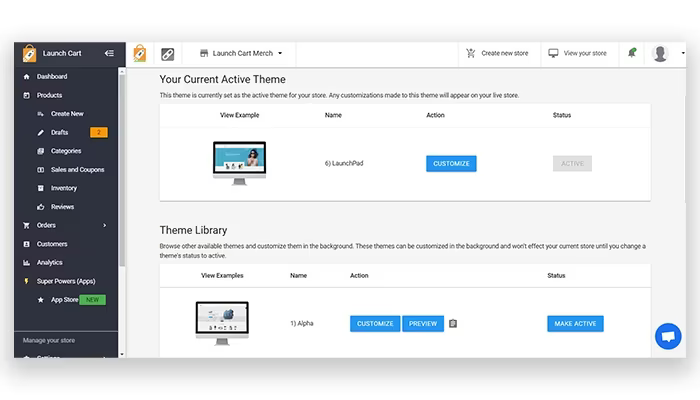Click the Customers icon
Screen dimensions: 700x400
click(x=26, y=244)
